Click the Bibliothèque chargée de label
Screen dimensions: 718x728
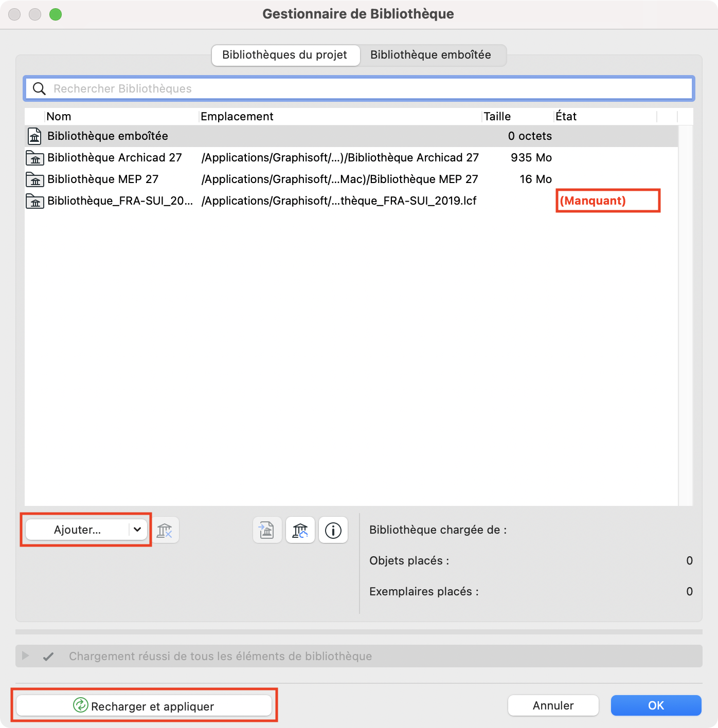coord(438,530)
